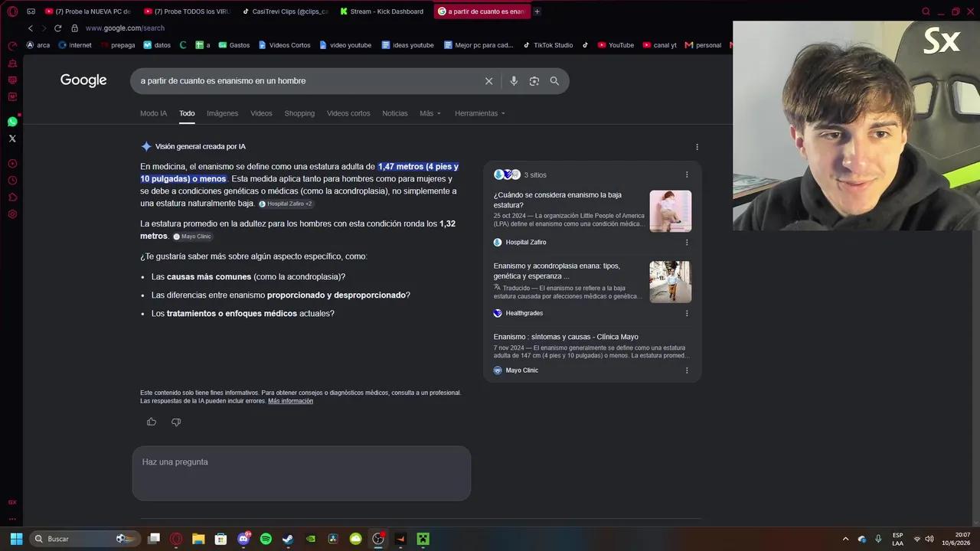Open browser search icon in title bar
Screen dimensions: 980x551
926,11
